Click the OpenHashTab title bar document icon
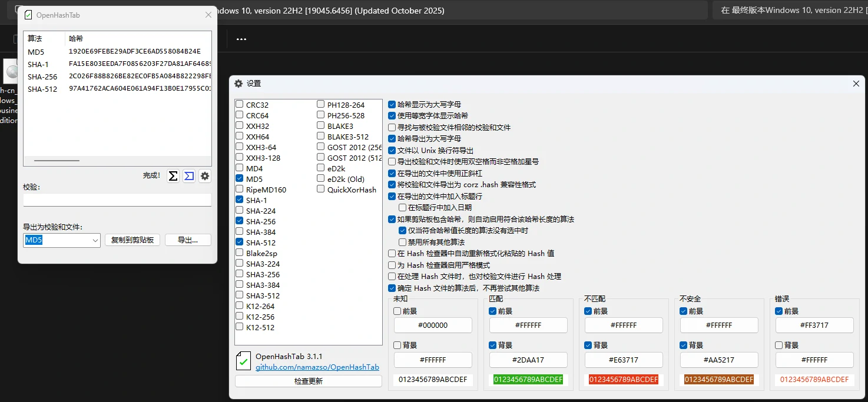 point(28,15)
